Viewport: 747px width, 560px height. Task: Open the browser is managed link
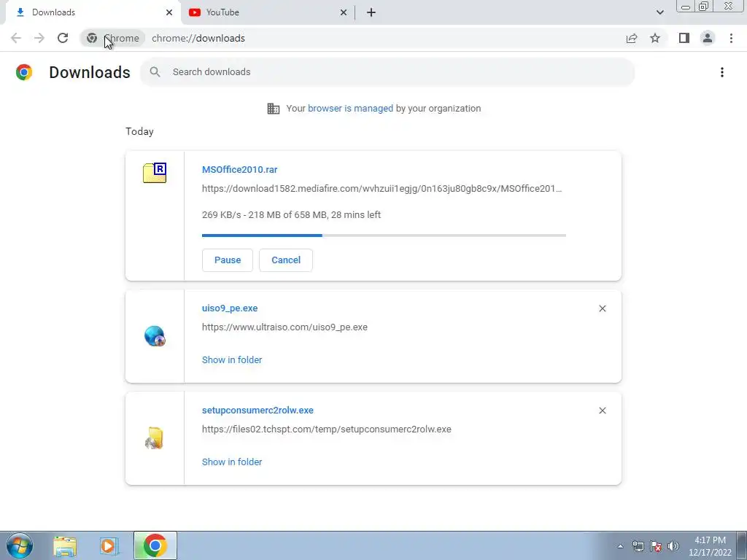tap(350, 109)
